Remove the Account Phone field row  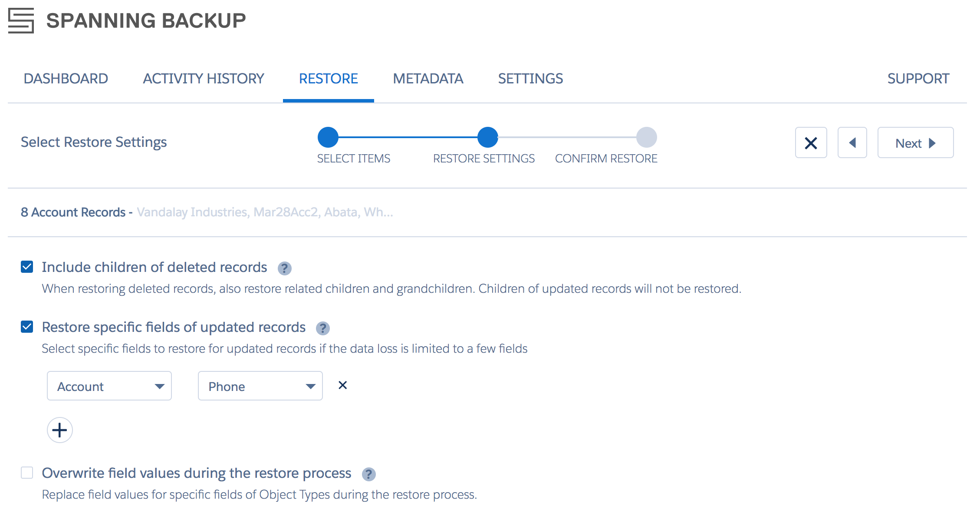pos(342,385)
